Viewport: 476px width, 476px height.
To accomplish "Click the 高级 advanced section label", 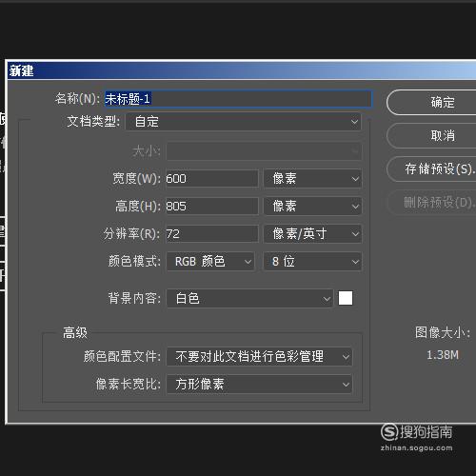I will (x=75, y=333).
